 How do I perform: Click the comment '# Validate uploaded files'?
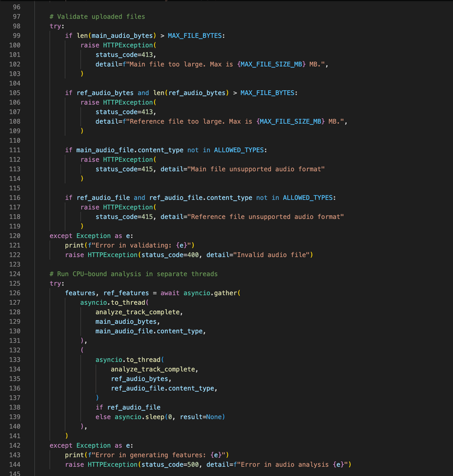click(99, 16)
